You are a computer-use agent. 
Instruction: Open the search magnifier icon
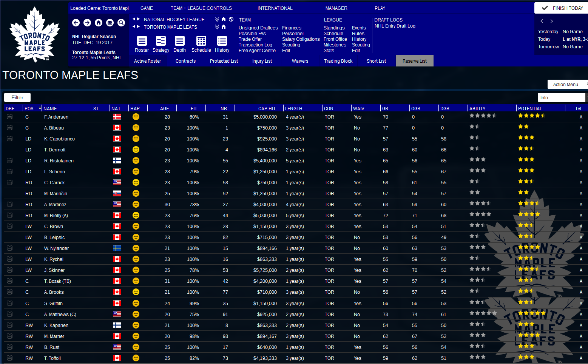[x=121, y=23]
